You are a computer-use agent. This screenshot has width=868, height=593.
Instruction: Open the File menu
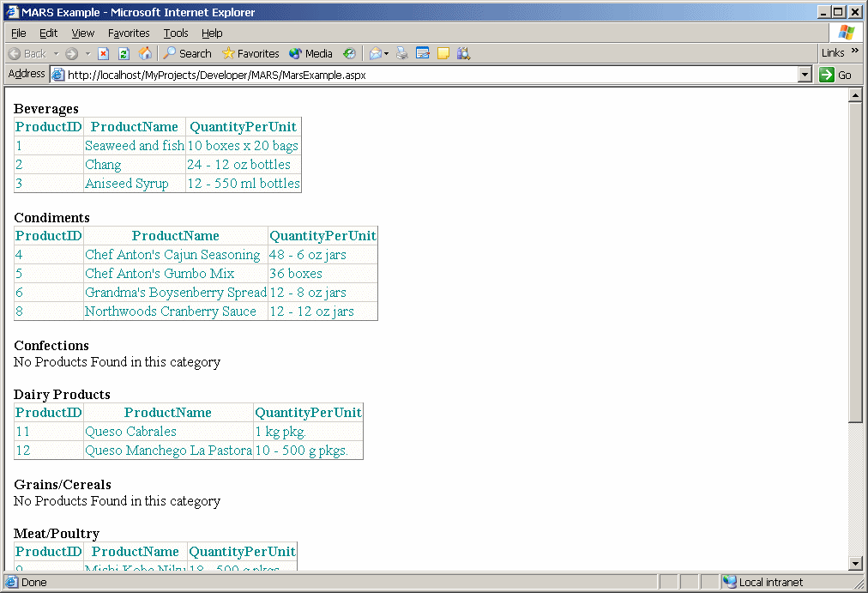(19, 33)
